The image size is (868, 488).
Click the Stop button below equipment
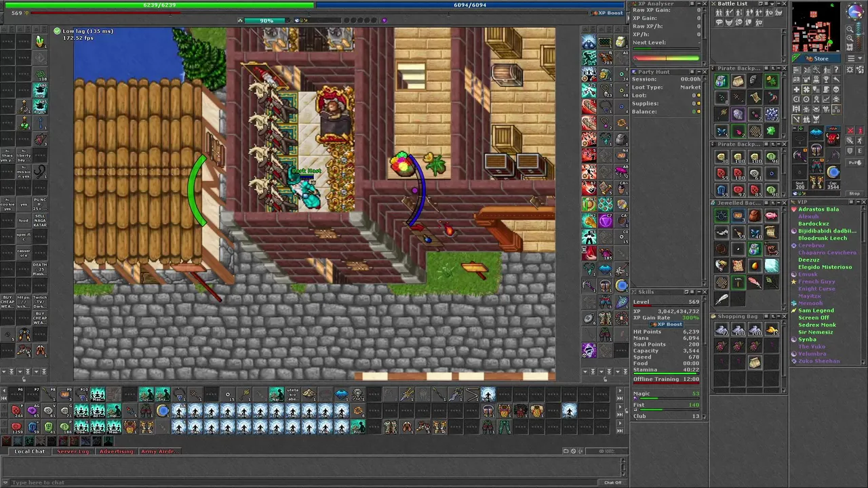pyautogui.click(x=854, y=193)
